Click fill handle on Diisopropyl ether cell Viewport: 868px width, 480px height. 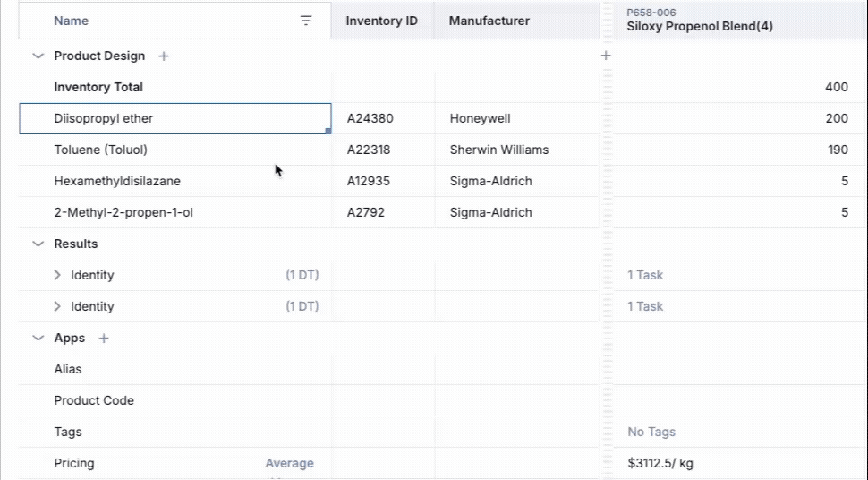pyautogui.click(x=328, y=131)
